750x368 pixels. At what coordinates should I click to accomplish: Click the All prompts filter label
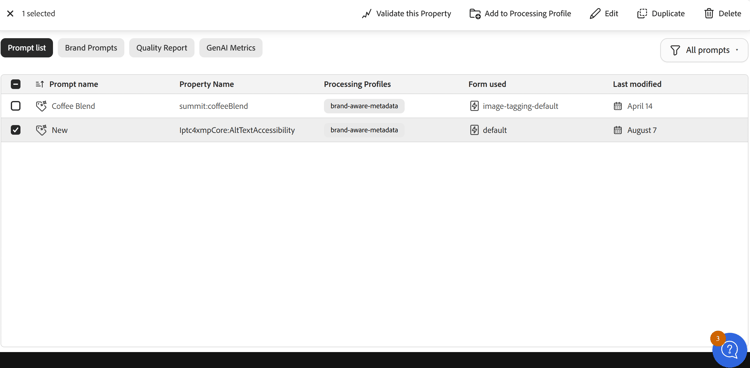pyautogui.click(x=708, y=50)
